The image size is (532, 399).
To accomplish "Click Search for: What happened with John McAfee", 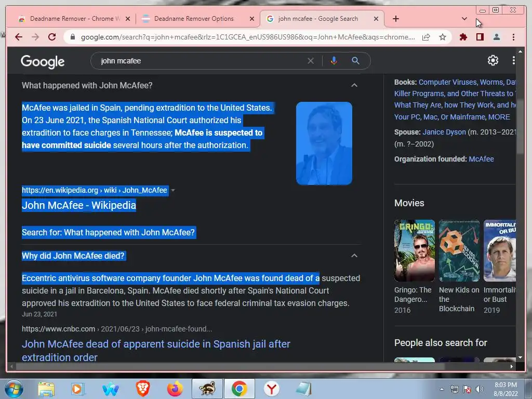I will click(108, 232).
